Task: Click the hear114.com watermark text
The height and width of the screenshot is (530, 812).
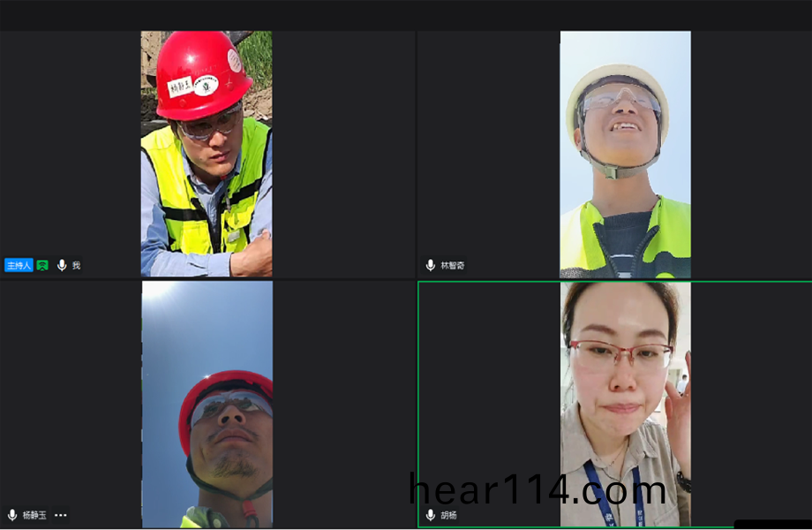Action: pos(538,491)
